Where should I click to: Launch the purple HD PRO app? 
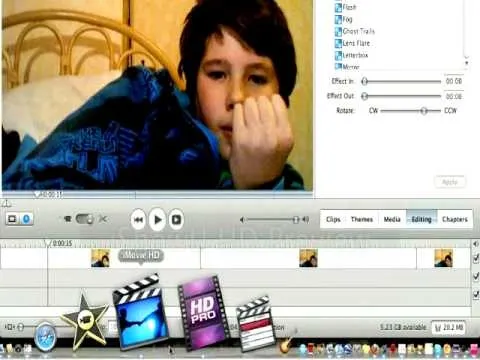coord(203,312)
